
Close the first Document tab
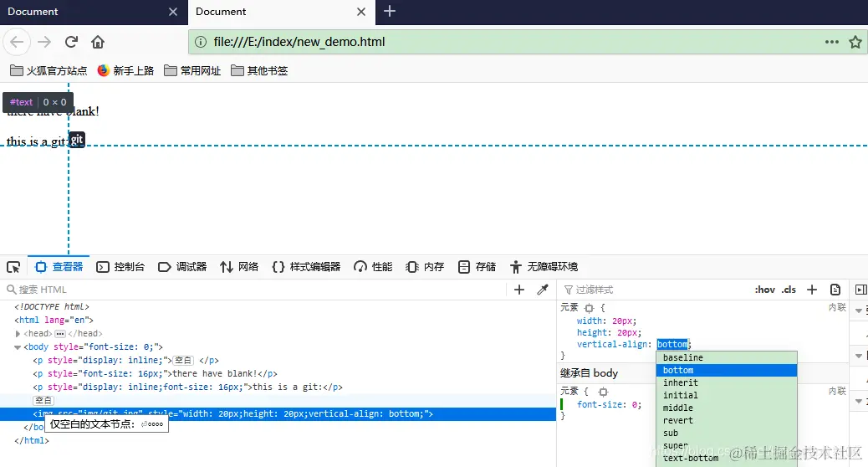(173, 12)
